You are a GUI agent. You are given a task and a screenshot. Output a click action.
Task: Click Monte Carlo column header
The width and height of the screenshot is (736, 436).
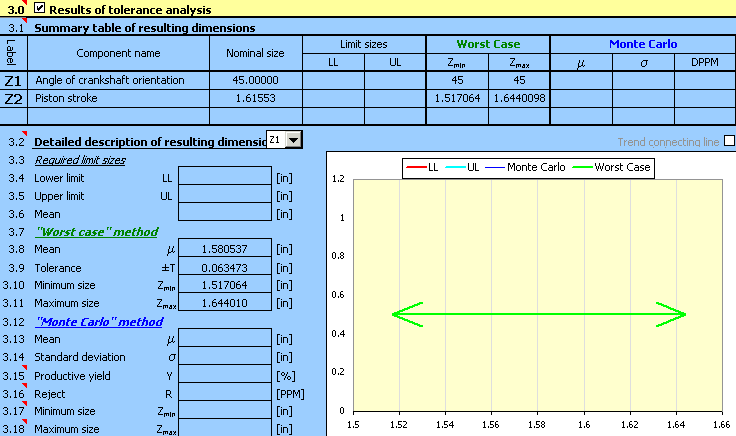coord(643,44)
